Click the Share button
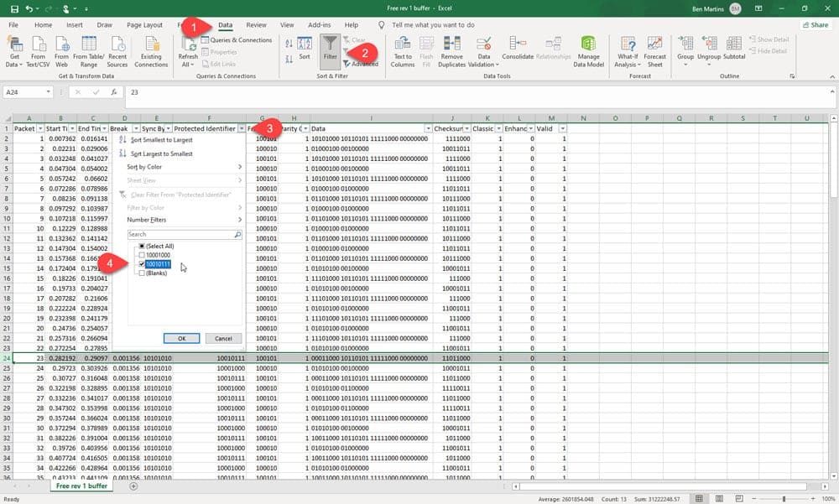 [816, 25]
